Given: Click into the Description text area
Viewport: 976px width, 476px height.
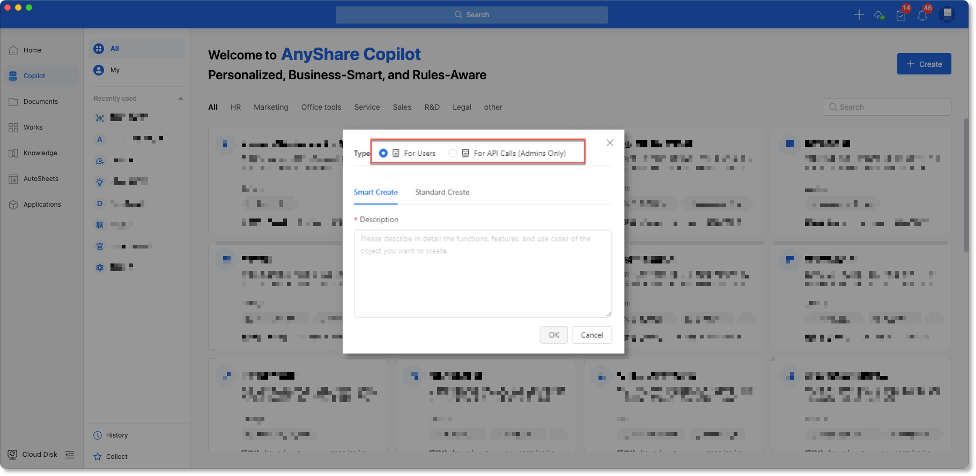Looking at the screenshot, I should click(x=482, y=273).
